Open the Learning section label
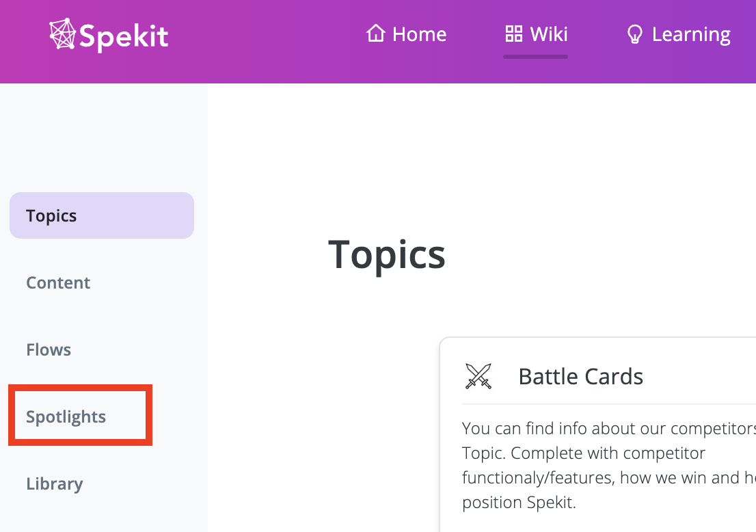 [x=691, y=35]
